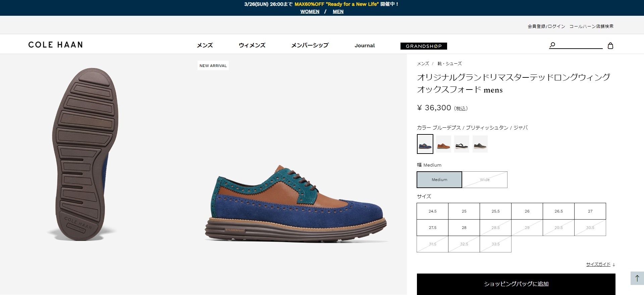Select the dark olive shoe color swatch
Screen dimensions: 644x295
(480, 144)
